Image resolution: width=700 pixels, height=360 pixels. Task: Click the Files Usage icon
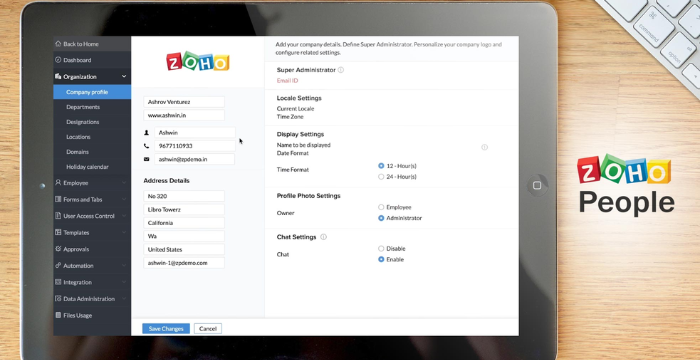tap(58, 315)
